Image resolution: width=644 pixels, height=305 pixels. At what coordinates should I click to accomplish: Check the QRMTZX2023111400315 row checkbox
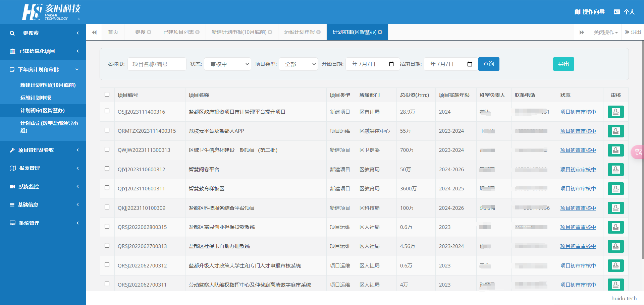107,130
